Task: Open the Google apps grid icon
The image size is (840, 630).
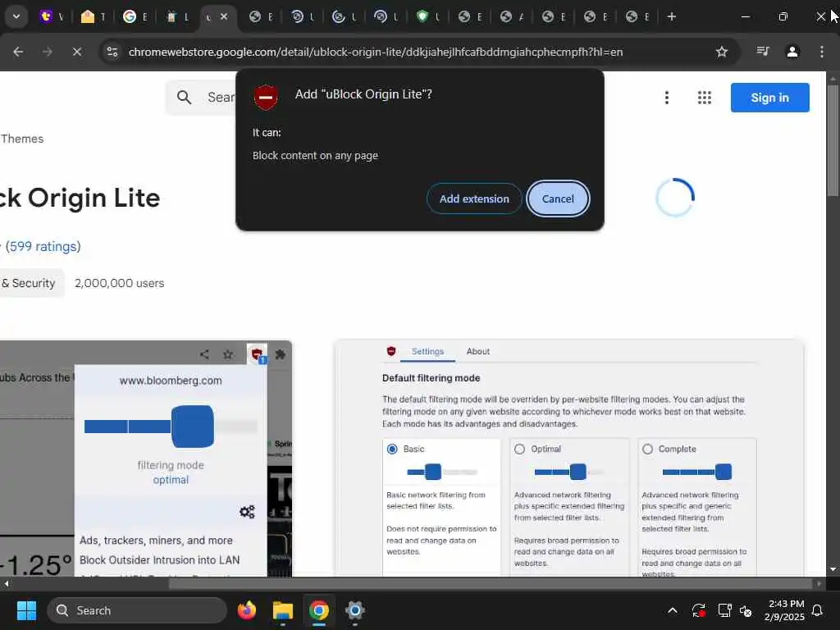Action: [x=705, y=98]
